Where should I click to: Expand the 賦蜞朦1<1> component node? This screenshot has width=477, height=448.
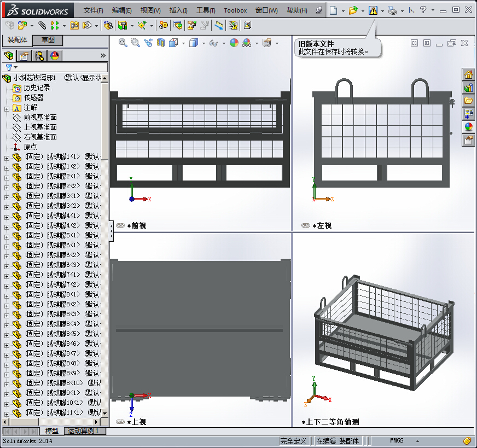tap(7, 158)
